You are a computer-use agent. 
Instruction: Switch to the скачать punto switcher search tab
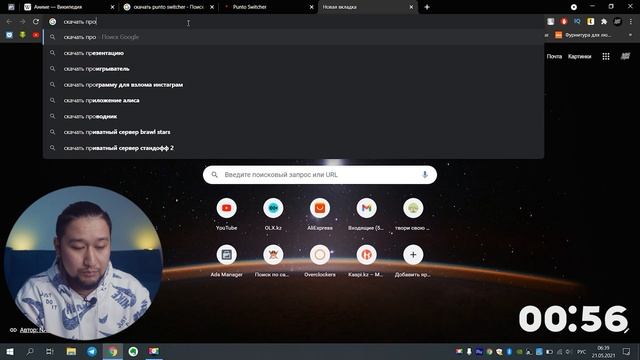[168, 7]
